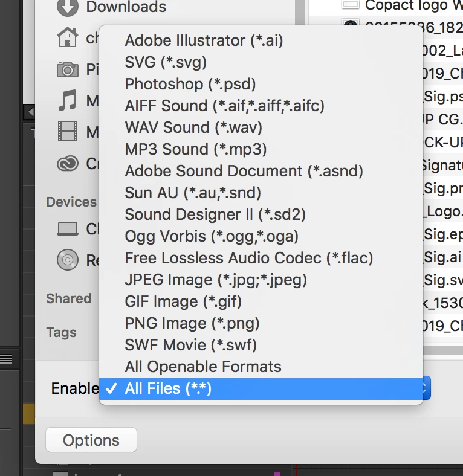Open Creative Cloud icon in sidebar

68,164
